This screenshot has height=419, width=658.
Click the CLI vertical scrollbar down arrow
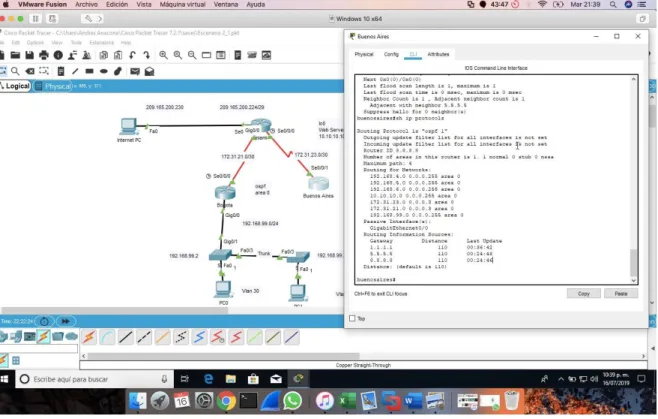coord(634,280)
